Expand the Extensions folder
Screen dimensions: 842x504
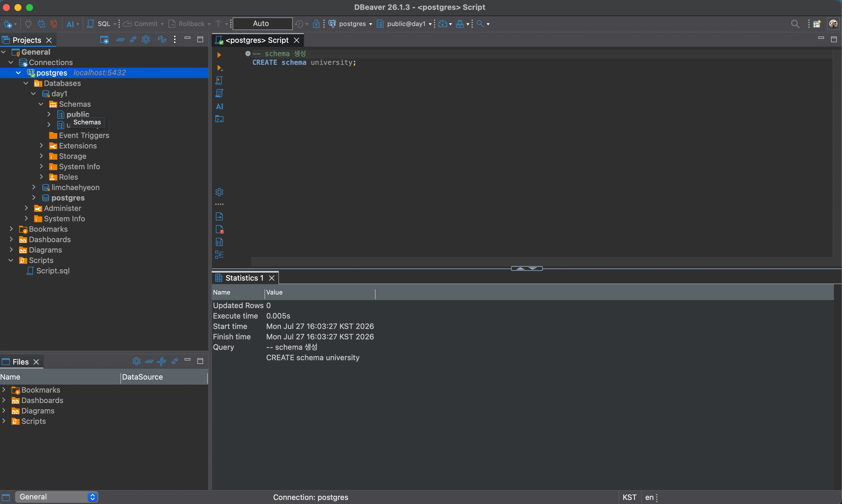[x=41, y=146]
